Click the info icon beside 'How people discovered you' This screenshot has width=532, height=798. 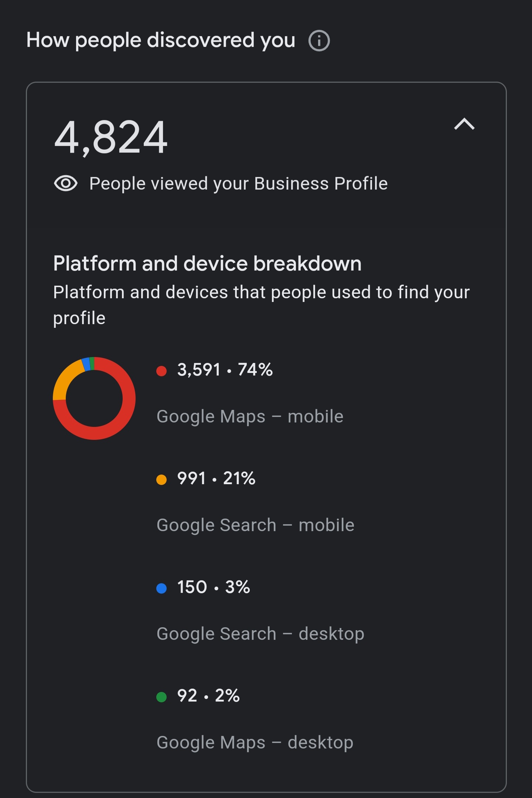[x=318, y=41]
